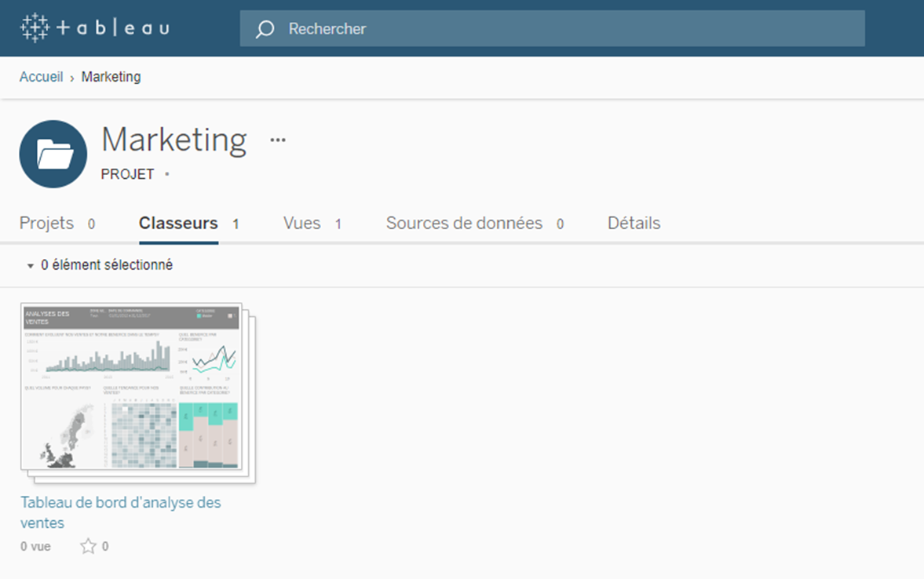The image size is (924, 579).
Task: Click the favorite count next to the star
Action: [x=105, y=546]
